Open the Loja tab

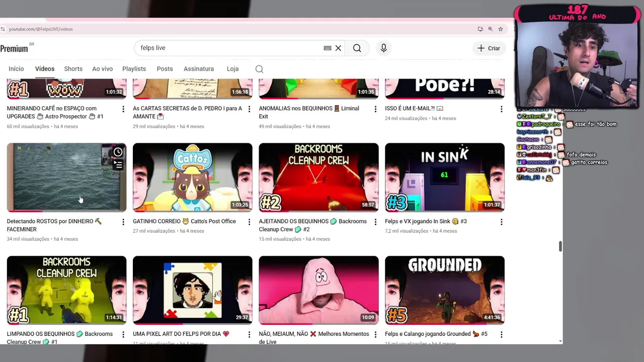point(232,69)
